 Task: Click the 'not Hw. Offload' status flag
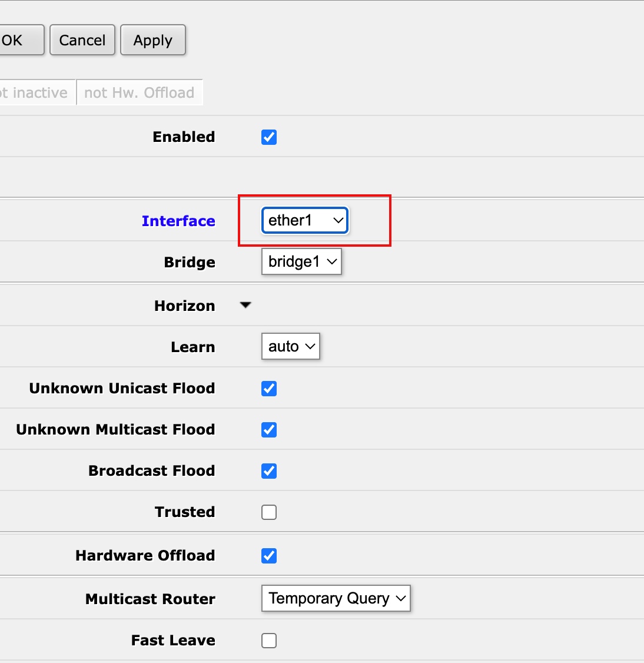coord(140,92)
